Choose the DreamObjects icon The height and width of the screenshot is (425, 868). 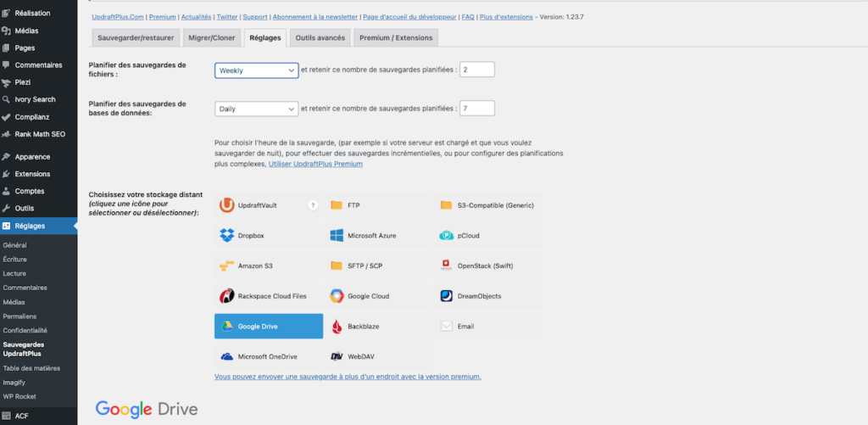[x=446, y=296]
